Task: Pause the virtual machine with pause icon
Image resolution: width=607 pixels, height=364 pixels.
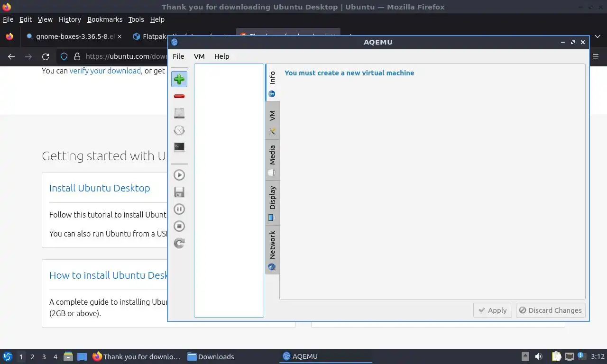Action: (x=179, y=209)
